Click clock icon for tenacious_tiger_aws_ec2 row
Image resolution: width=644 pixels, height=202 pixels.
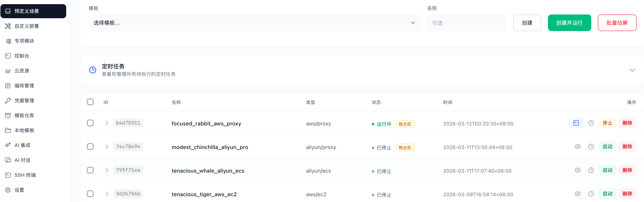point(591,194)
